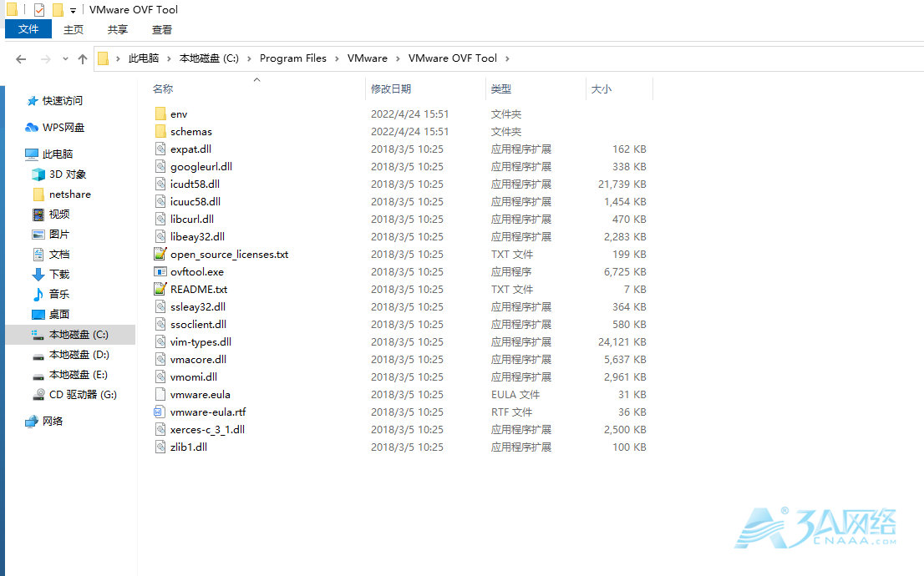Select ssoclient.dll file icon

point(160,325)
